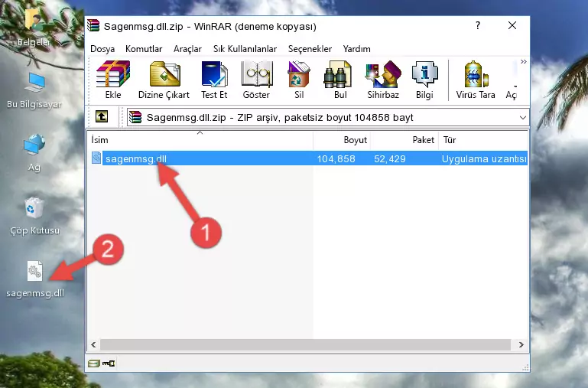Open the Yardım menu
Screen dimensions: 588x388
click(356, 49)
